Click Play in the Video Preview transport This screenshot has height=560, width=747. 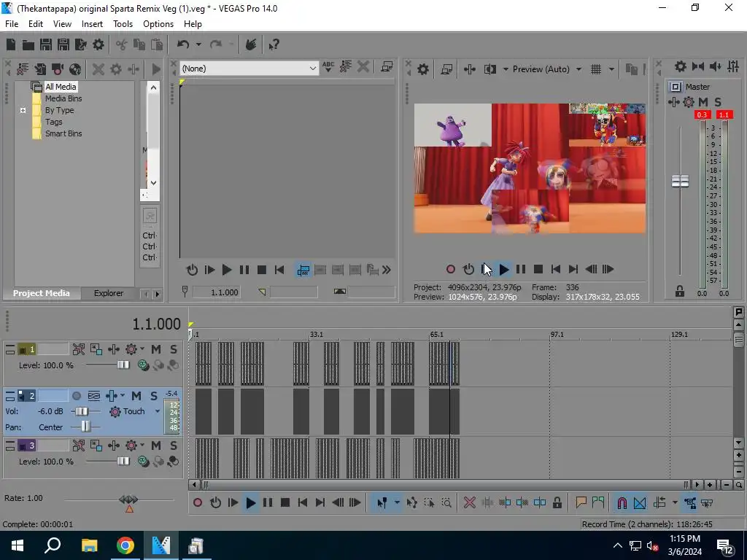[x=503, y=270]
